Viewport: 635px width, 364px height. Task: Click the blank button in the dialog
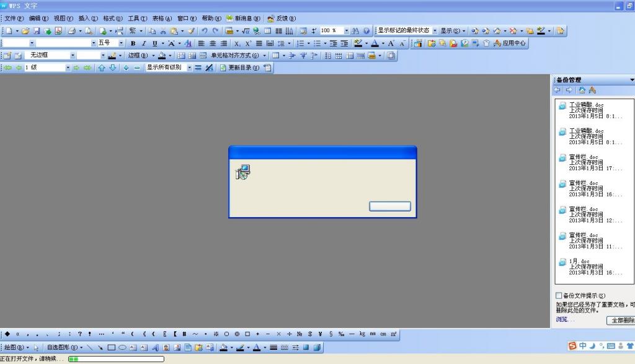tap(389, 206)
